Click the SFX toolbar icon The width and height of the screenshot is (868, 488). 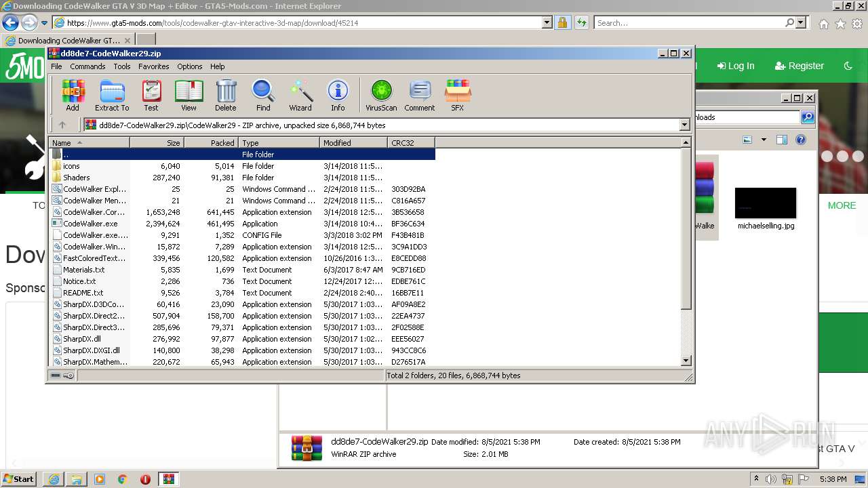coord(458,95)
